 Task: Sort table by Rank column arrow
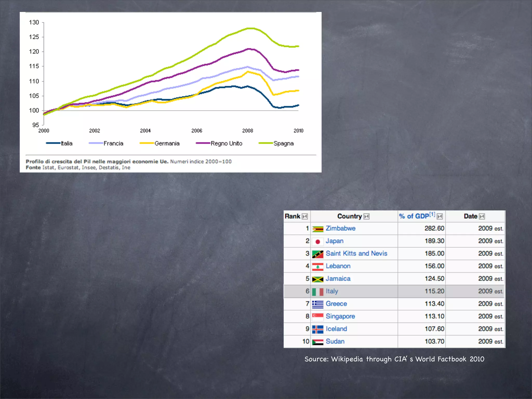(305, 216)
